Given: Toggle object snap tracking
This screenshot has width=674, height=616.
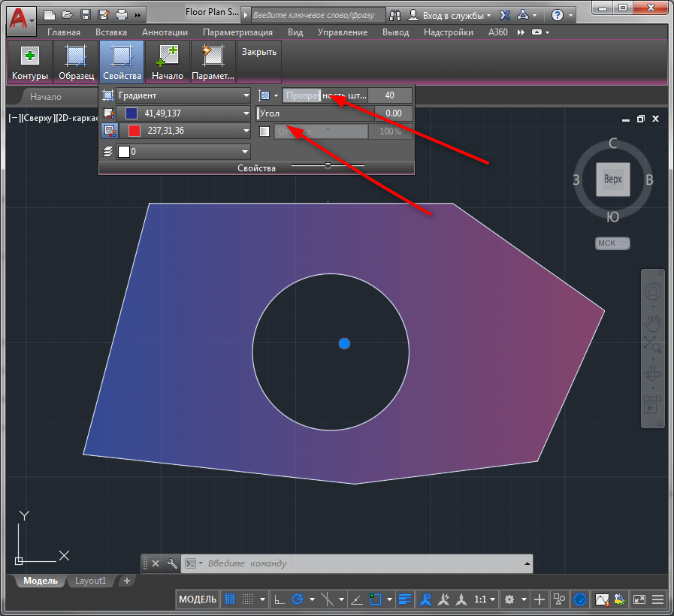Looking at the screenshot, I should tap(357, 599).
